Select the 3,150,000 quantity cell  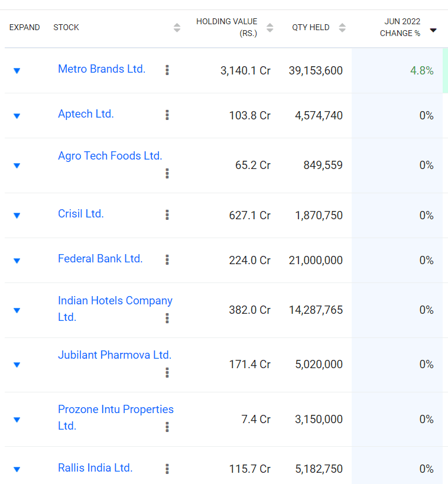[319, 420]
